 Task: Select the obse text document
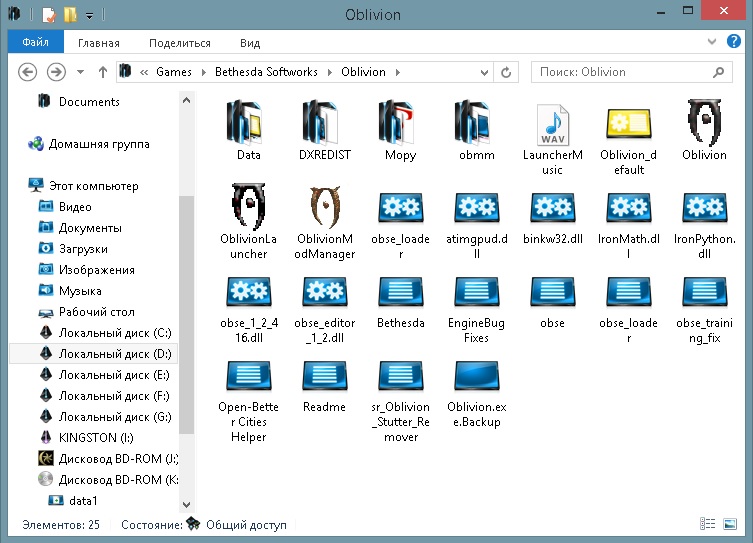coord(552,302)
